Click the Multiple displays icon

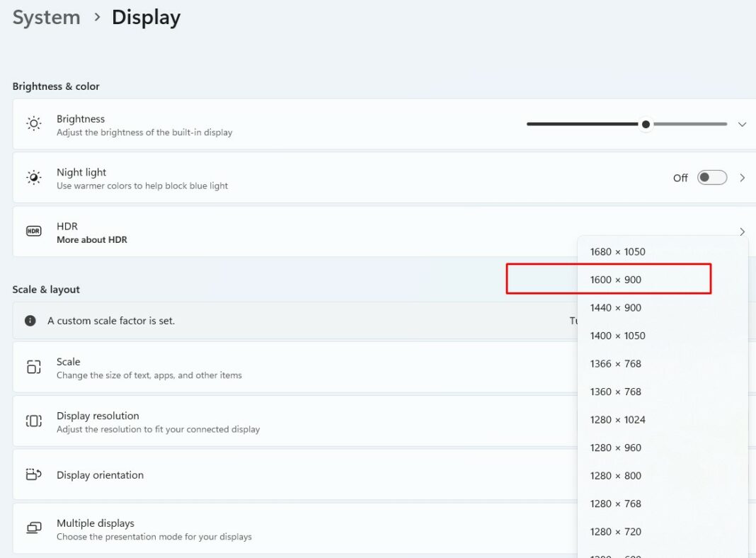pos(33,528)
